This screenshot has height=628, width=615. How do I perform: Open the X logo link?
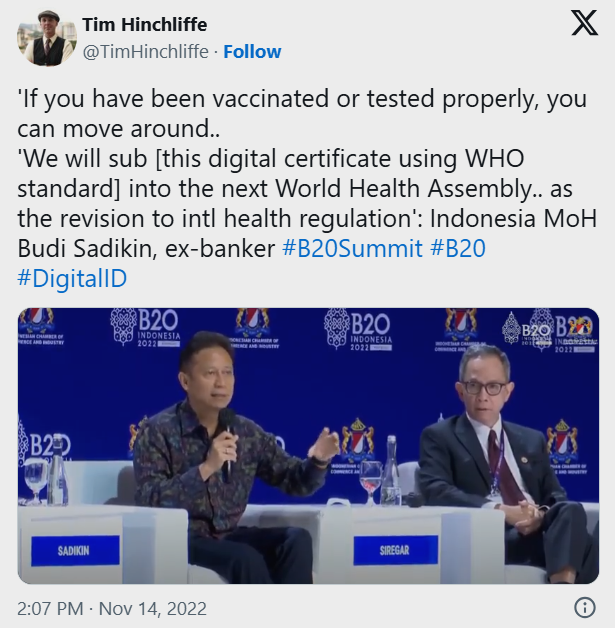pyautogui.click(x=584, y=23)
